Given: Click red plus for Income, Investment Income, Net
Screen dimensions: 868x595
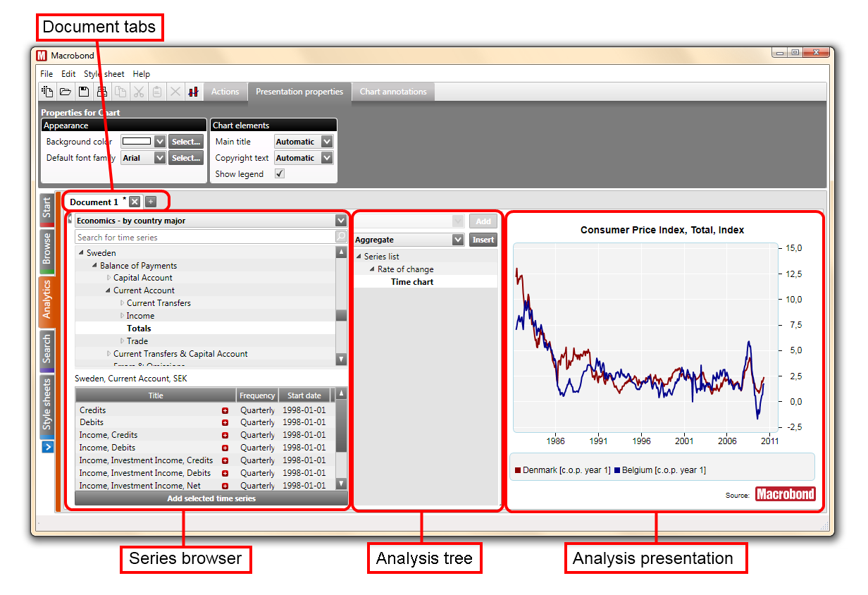Looking at the screenshot, I should 225,486.
